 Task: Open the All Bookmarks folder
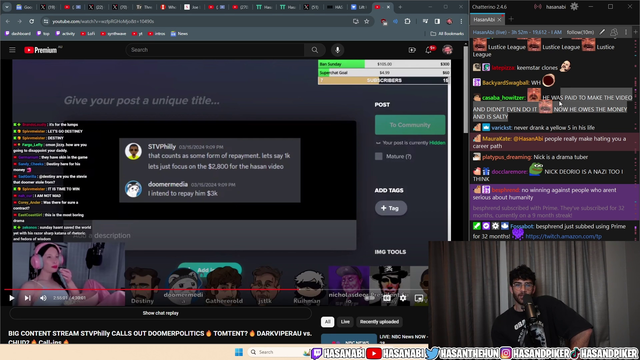447,33
